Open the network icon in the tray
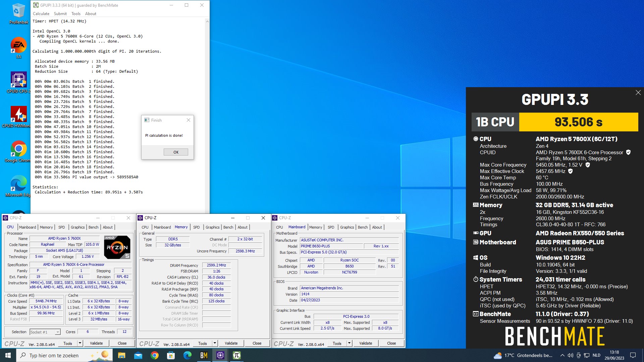 pos(587,355)
